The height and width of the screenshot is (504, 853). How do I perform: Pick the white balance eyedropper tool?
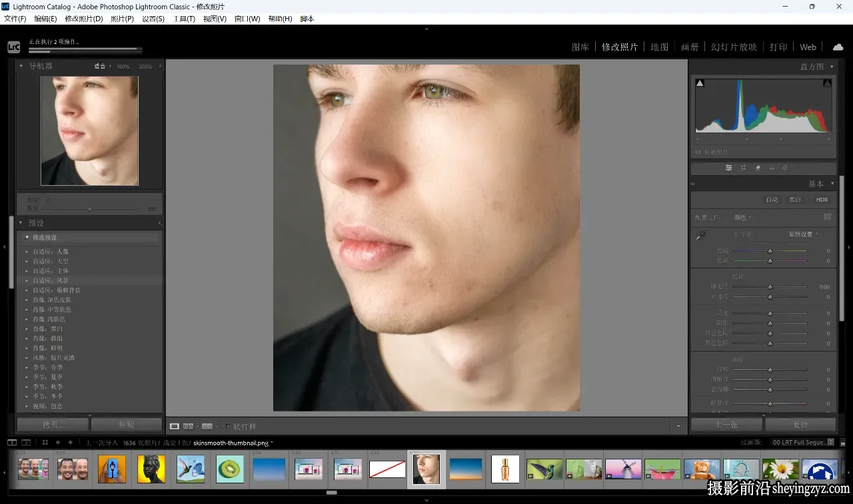(700, 236)
